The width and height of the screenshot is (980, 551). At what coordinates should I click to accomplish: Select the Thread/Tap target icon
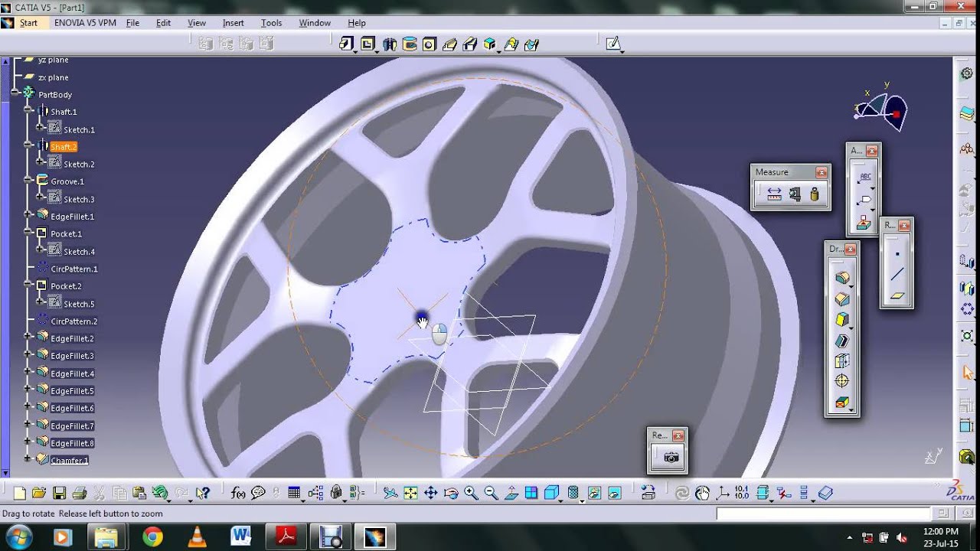pyautogui.click(x=842, y=381)
